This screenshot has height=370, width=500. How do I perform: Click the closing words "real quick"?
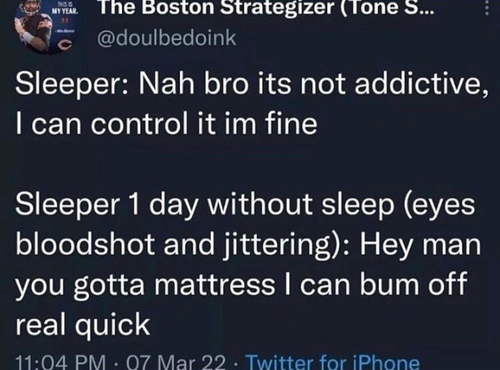tap(83, 325)
